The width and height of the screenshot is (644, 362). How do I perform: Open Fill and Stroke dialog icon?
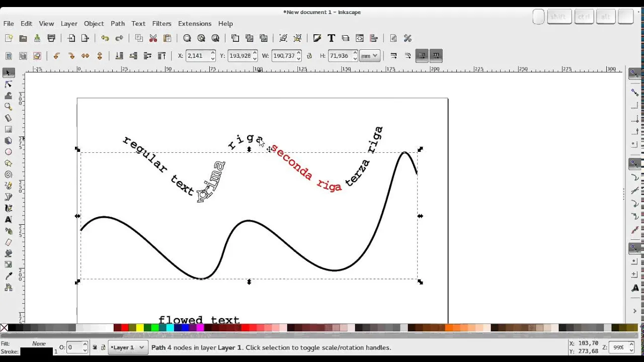(x=317, y=38)
